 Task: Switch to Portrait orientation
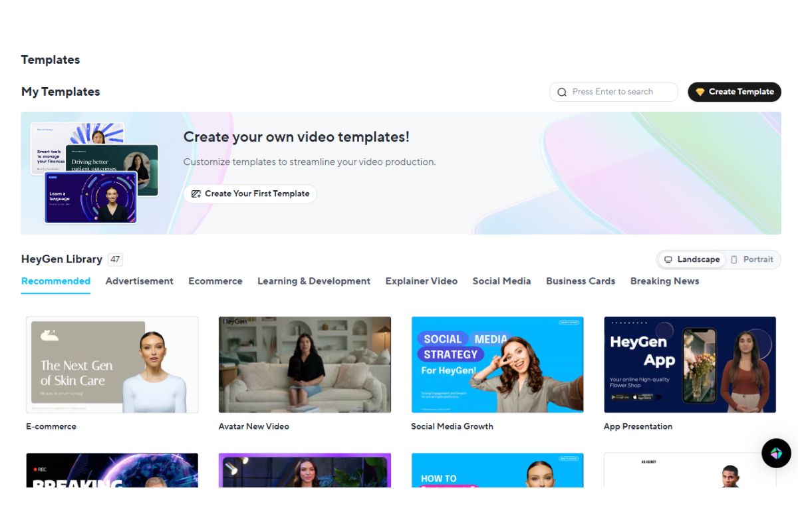753,260
